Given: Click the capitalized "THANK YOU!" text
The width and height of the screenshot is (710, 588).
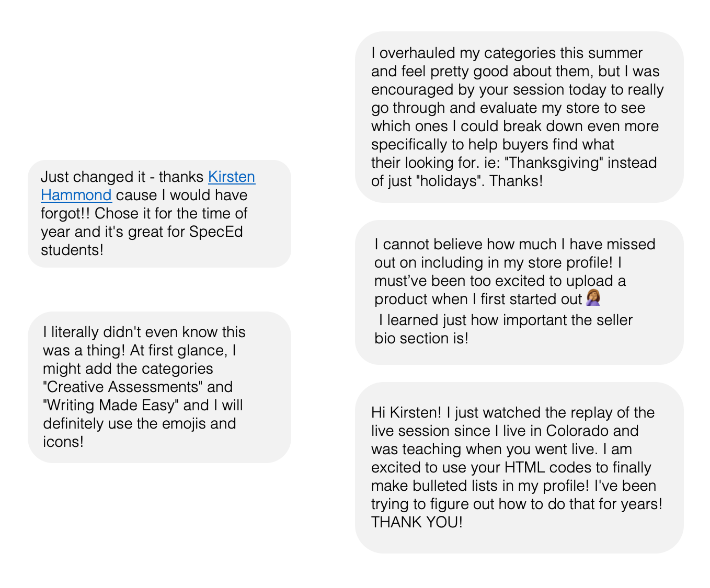Looking at the screenshot, I should (x=417, y=522).
